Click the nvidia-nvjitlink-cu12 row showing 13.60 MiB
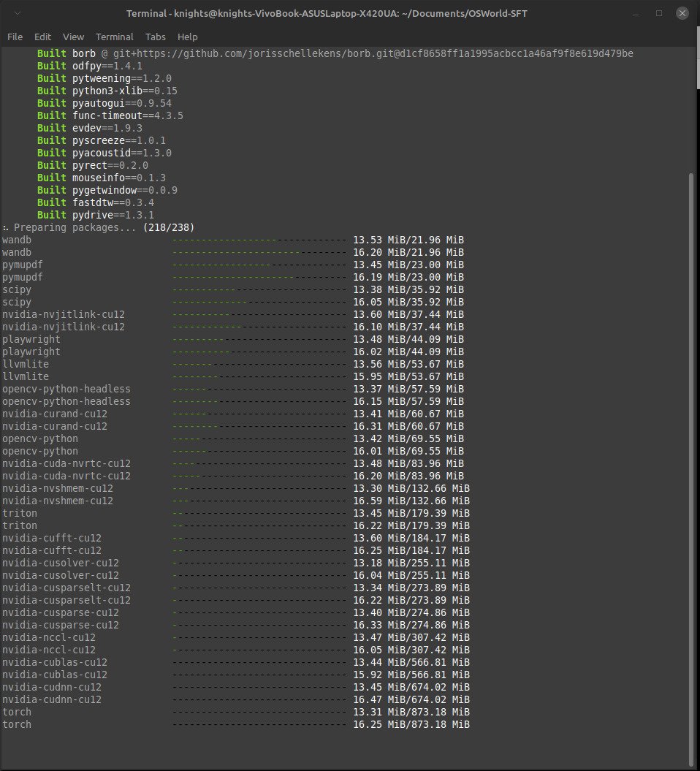This screenshot has height=771, width=700. [233, 314]
